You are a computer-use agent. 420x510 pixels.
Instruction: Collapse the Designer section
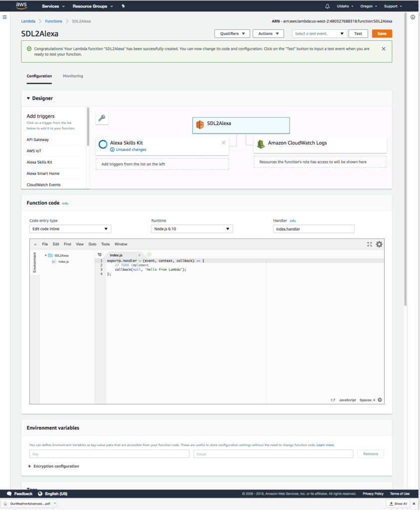tap(28, 98)
